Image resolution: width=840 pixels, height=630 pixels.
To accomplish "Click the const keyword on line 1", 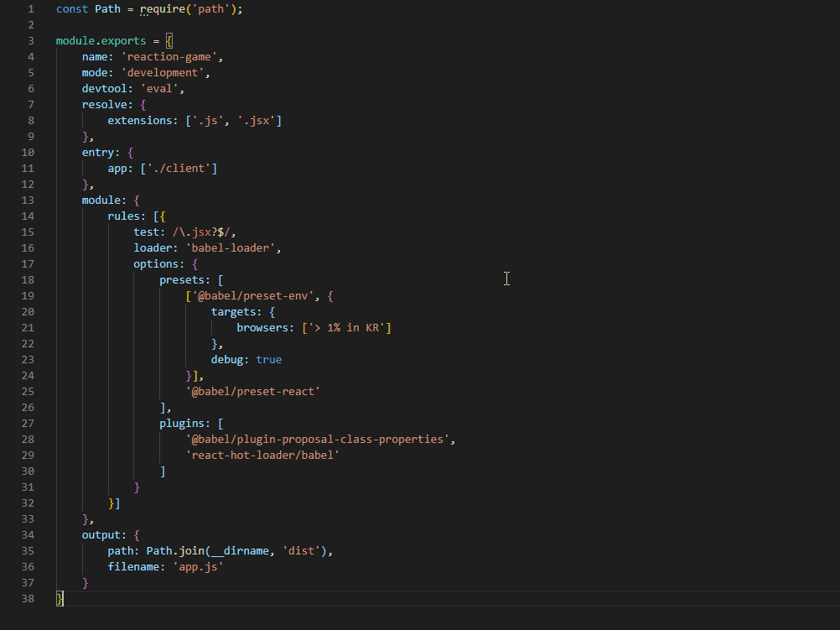I will pyautogui.click(x=72, y=9).
